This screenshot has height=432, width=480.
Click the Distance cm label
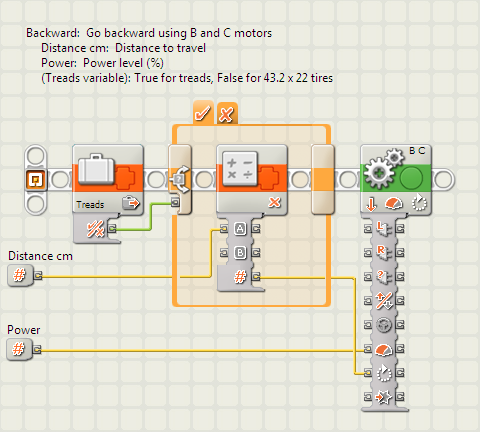tap(40, 256)
